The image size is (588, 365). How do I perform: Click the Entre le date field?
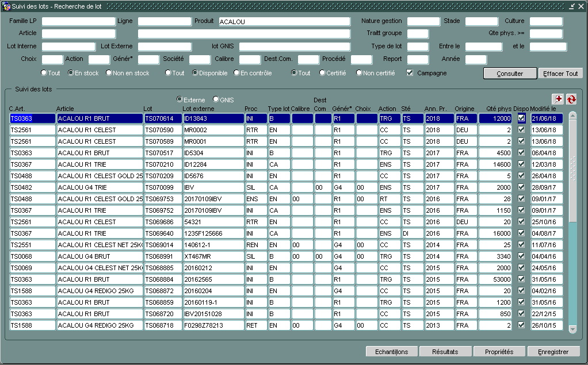[x=484, y=47]
